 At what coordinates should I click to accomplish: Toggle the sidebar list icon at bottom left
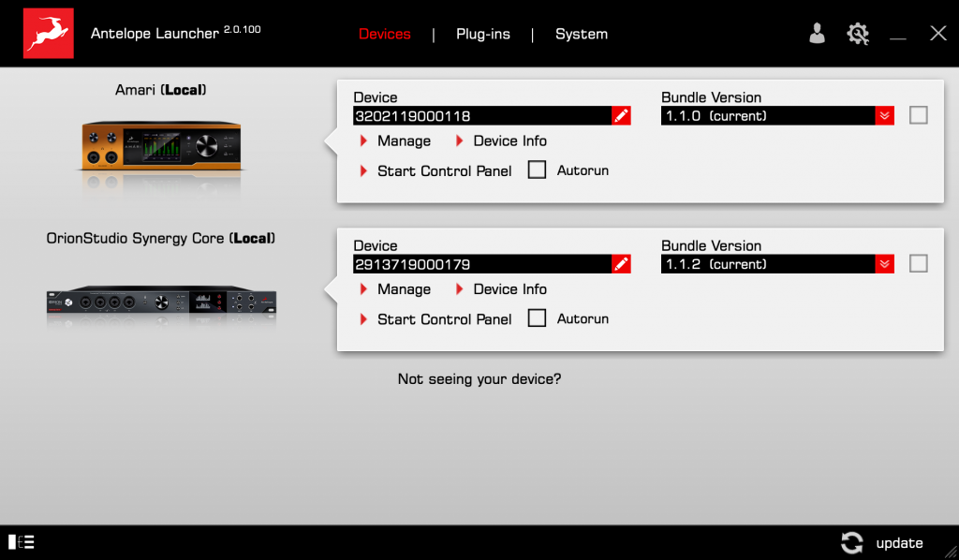pyautogui.click(x=22, y=541)
